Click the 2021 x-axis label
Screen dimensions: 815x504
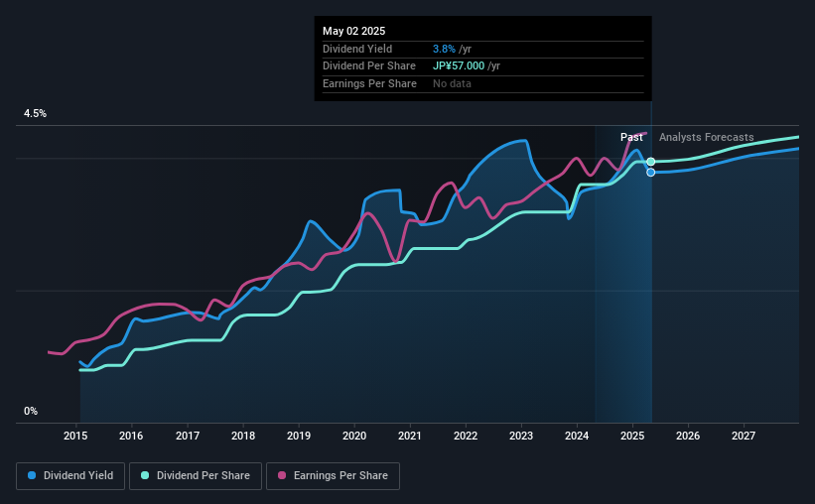410,436
